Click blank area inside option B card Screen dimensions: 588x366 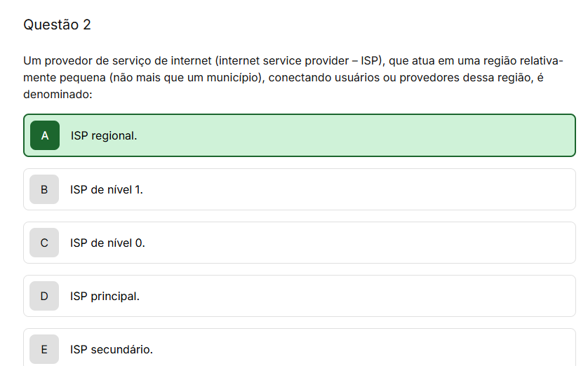[356, 189]
